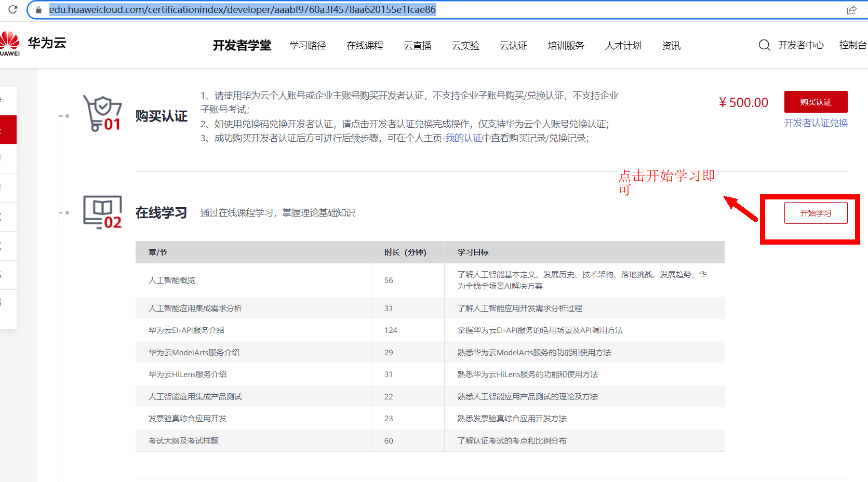Go to 在线课程 in the navigation
The image size is (868, 482).
(x=365, y=46)
